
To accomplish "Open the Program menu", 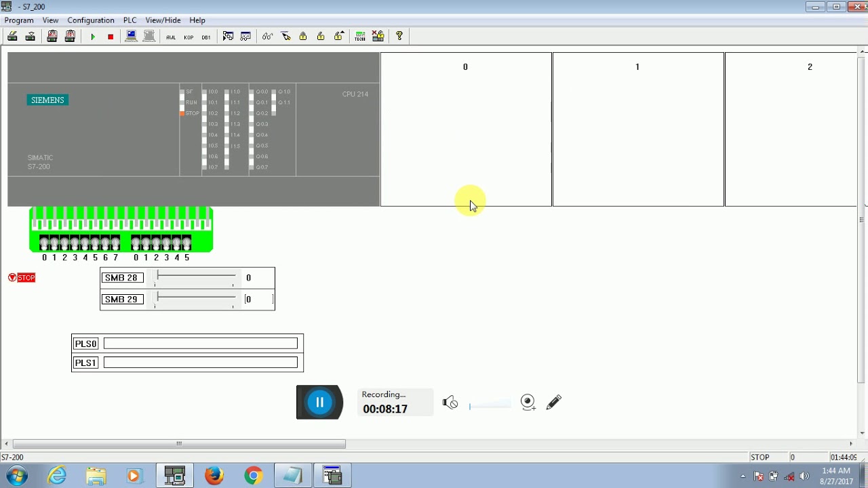I will pos(19,20).
